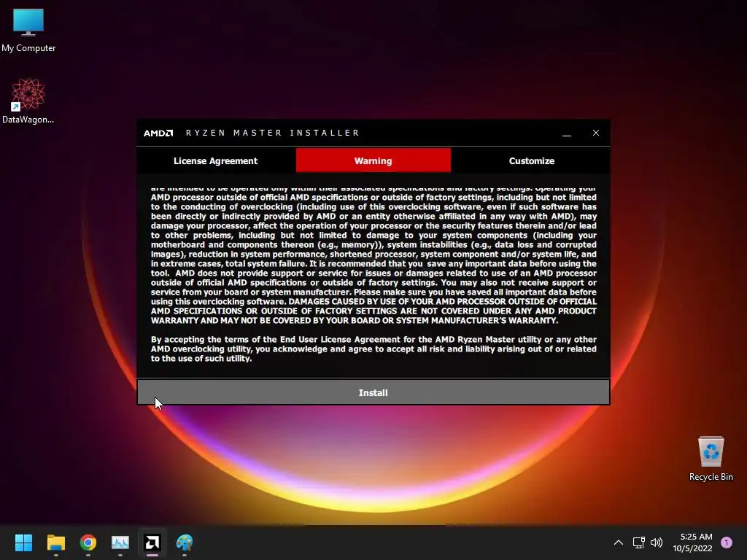This screenshot has width=747, height=560.
Task: Click the Install button
Action: point(373,392)
